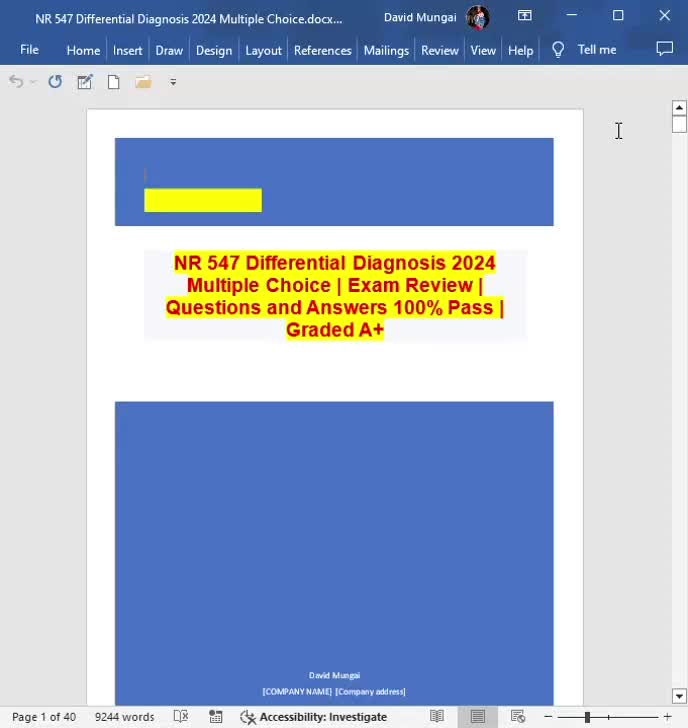Open file folder icon in toolbar
The height and width of the screenshot is (728, 688).
click(143, 82)
